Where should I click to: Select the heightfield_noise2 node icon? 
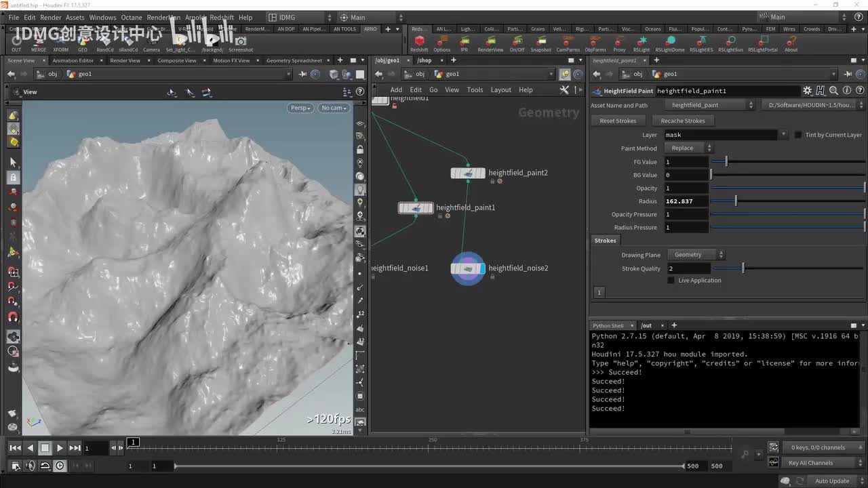pyautogui.click(x=468, y=268)
